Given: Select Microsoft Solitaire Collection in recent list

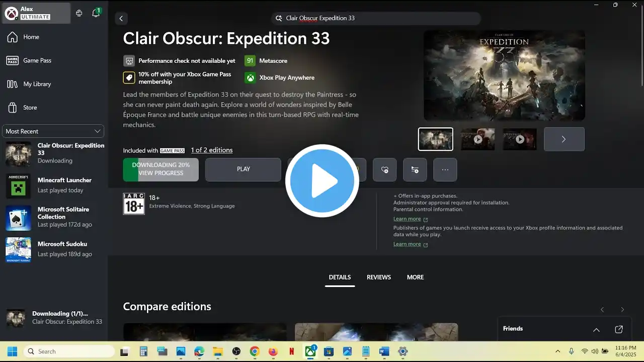Looking at the screenshot, I should click(x=54, y=217).
